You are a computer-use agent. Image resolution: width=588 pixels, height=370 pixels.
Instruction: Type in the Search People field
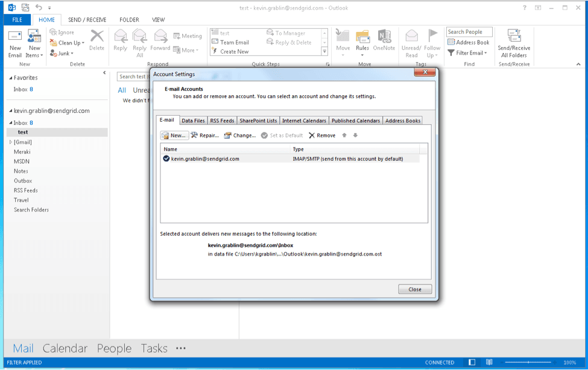(x=469, y=31)
